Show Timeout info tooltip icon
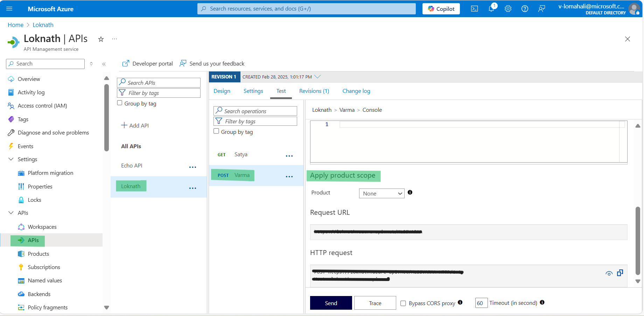Image resolution: width=644 pixels, height=316 pixels. 542,302
